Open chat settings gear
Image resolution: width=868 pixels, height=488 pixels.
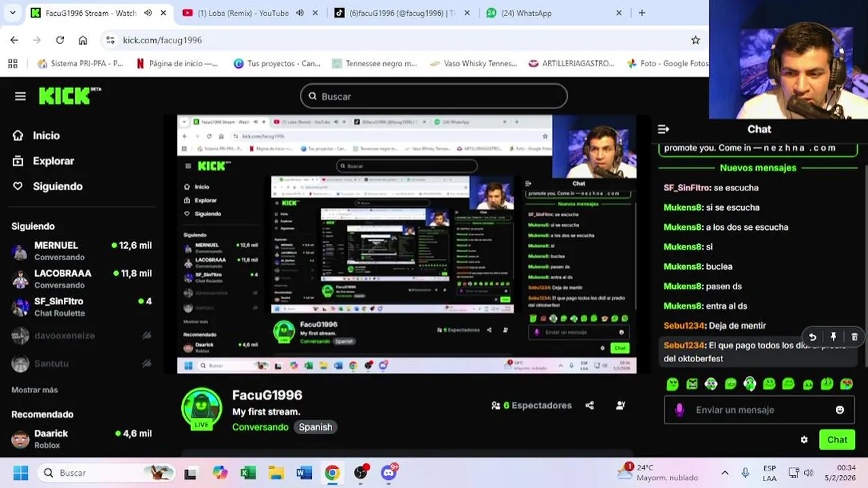point(804,440)
